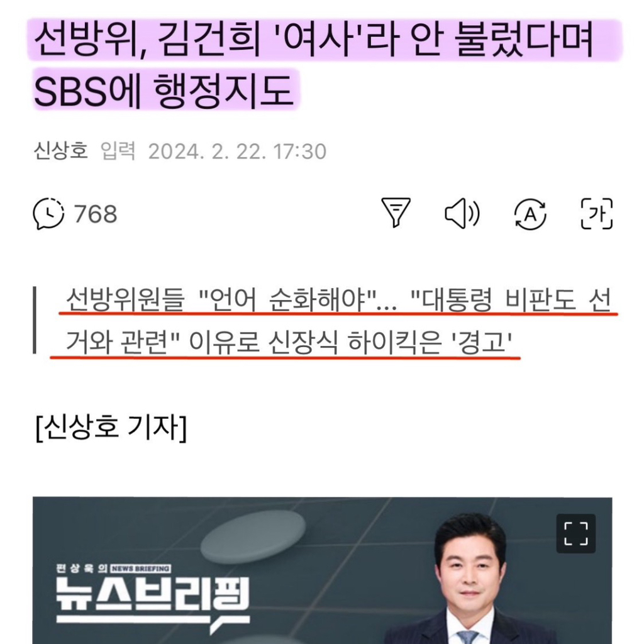Tap the anchor's portrait in the image
Image resolution: width=644 pixels, height=644 pixels.
(x=468, y=579)
